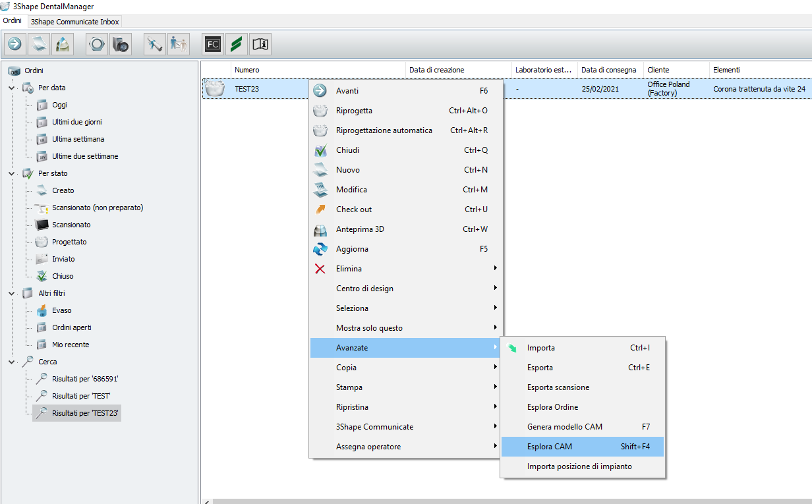Collapse the Per data tree node
812x504 pixels.
pos(12,88)
